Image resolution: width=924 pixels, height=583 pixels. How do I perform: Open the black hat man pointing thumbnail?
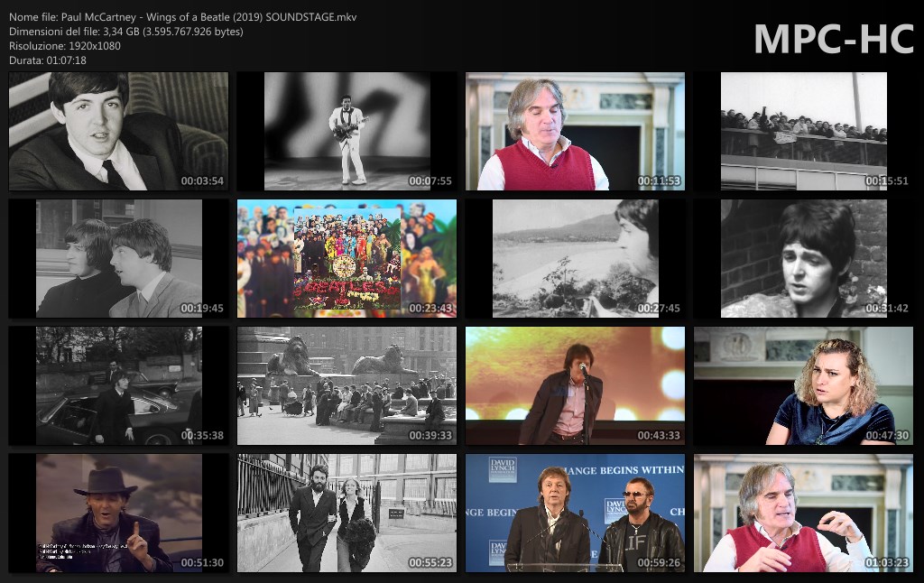click(x=118, y=514)
